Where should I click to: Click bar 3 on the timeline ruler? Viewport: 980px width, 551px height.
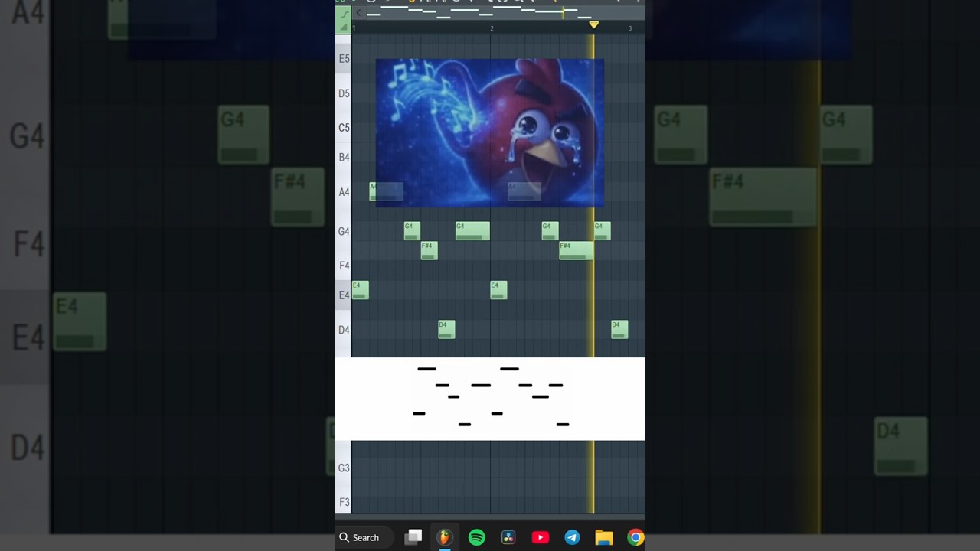(x=629, y=28)
